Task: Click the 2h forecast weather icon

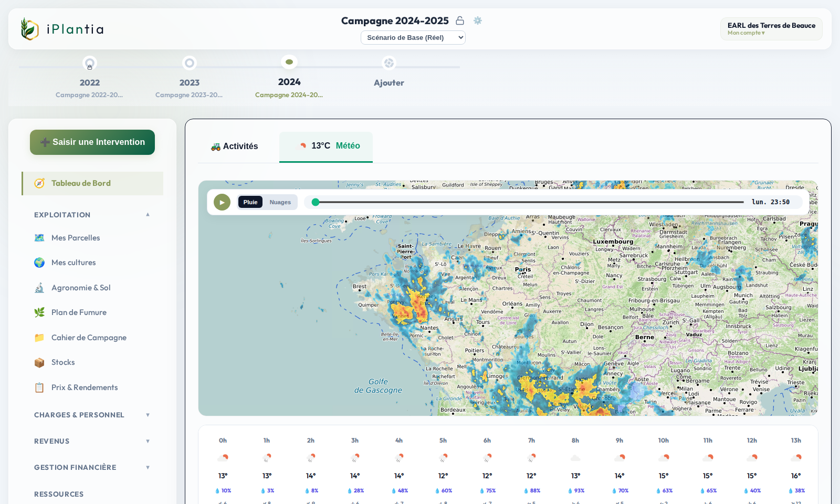Action: point(311,458)
